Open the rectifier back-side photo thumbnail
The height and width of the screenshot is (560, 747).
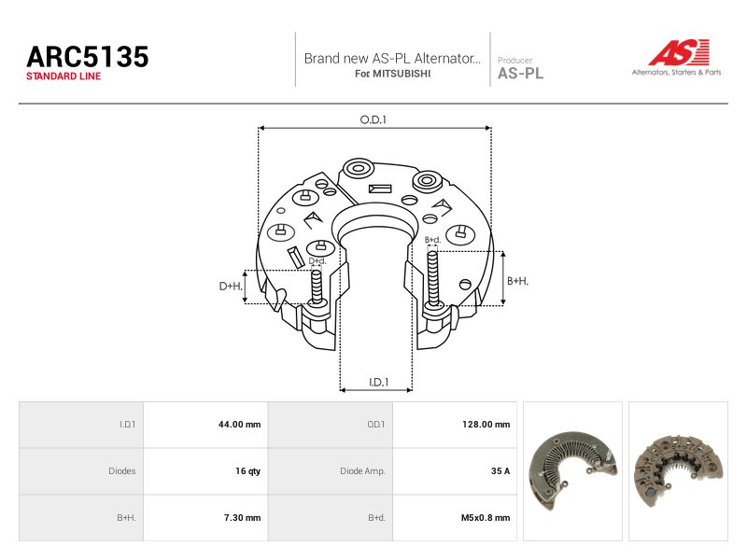(x=679, y=471)
